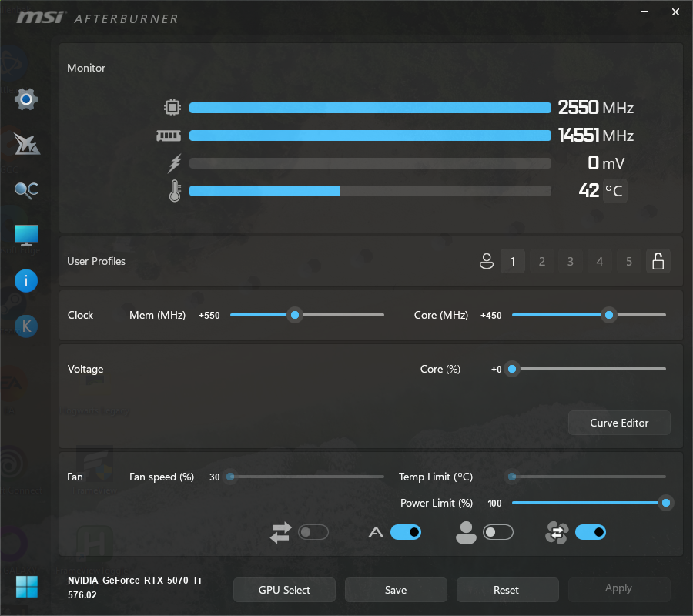
Task: Launch the OC Scanner magnifier icon
Action: [x=26, y=190]
